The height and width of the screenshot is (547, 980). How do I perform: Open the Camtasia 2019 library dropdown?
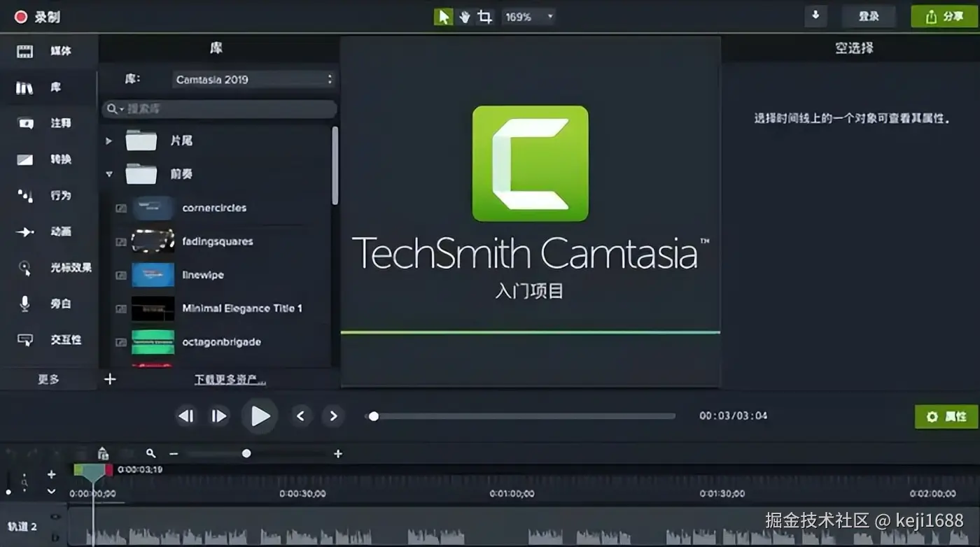[253, 80]
